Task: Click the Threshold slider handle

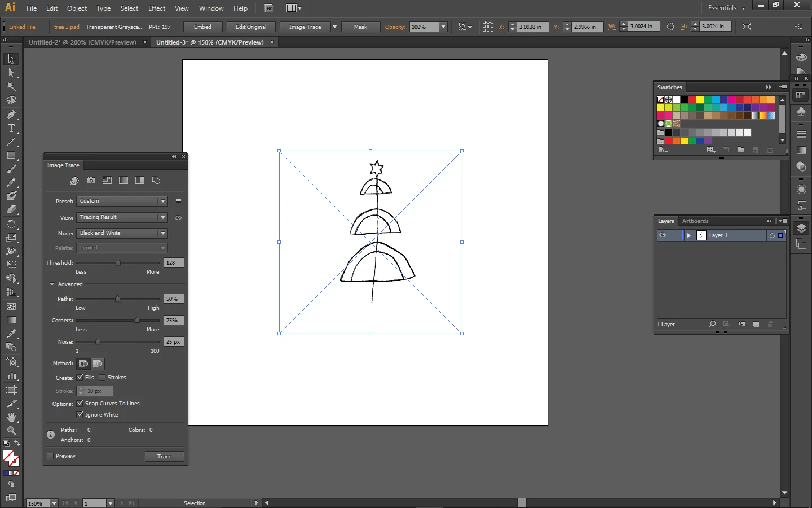Action: [x=118, y=263]
